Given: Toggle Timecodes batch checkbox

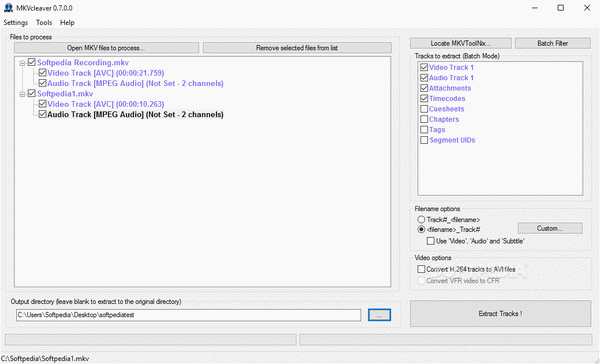Looking at the screenshot, I should (x=424, y=98).
